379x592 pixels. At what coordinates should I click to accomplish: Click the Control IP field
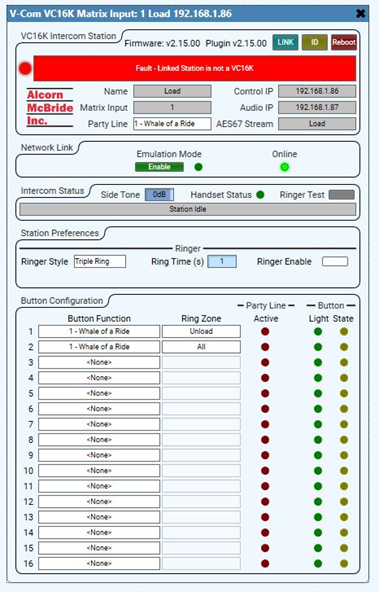(x=317, y=91)
